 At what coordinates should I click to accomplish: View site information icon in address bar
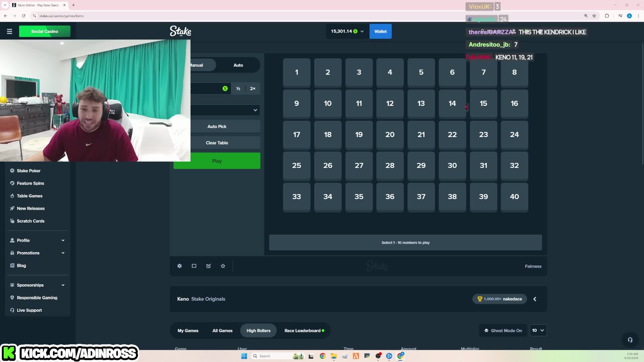[x=34, y=16]
